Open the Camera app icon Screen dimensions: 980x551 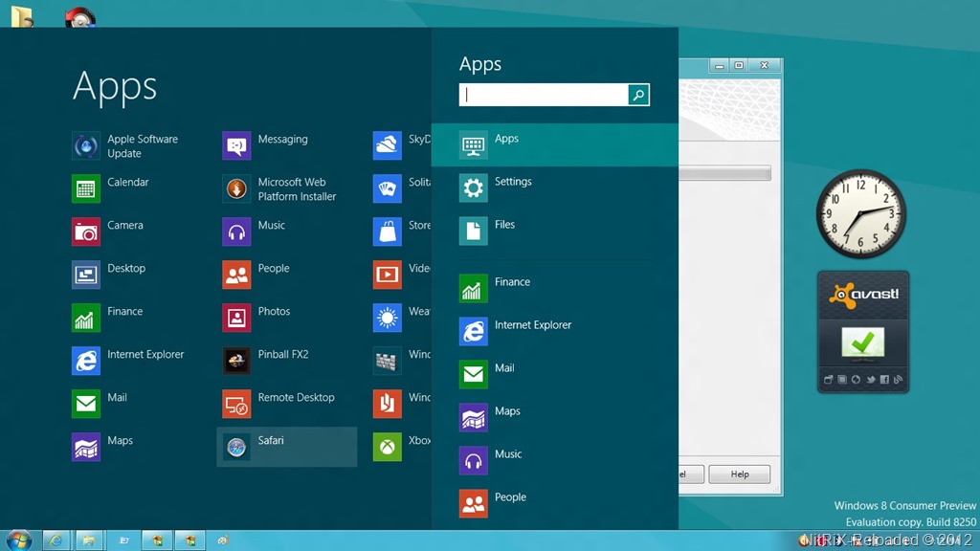pyautogui.click(x=86, y=231)
